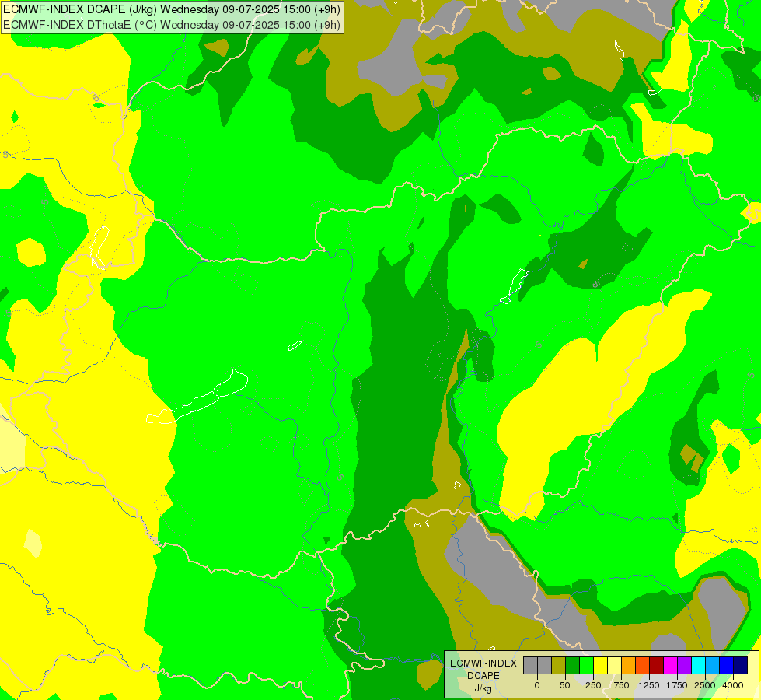Pick the dark red legend swatch
This screenshot has height=700, width=761.
tap(657, 665)
